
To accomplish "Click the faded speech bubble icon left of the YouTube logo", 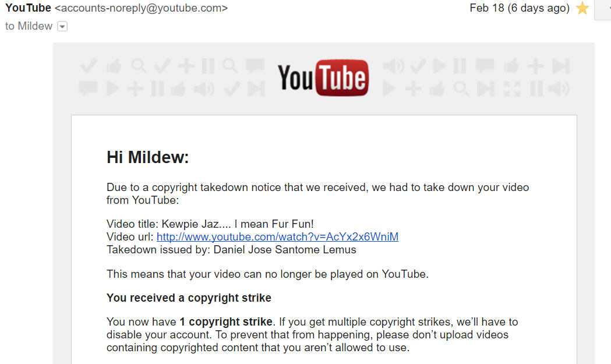I will click(x=255, y=65).
